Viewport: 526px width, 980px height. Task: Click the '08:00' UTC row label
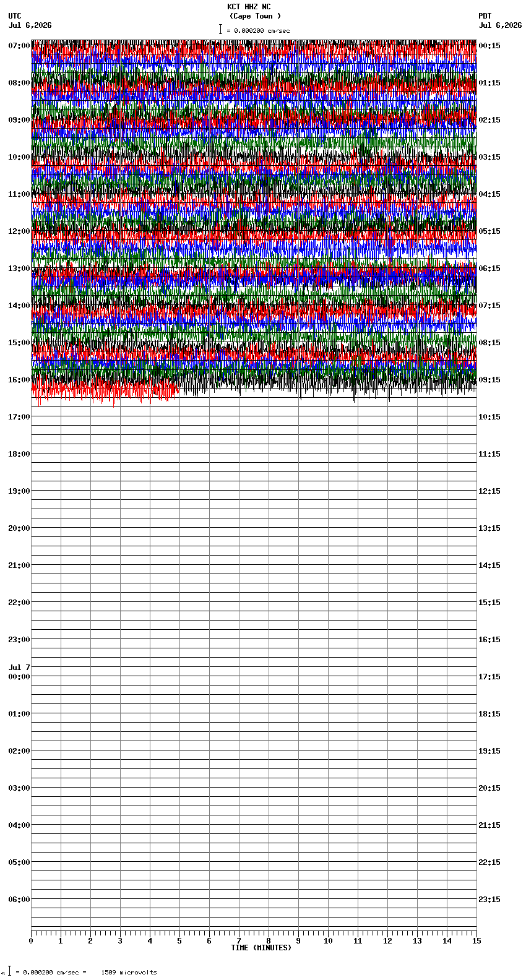(19, 83)
